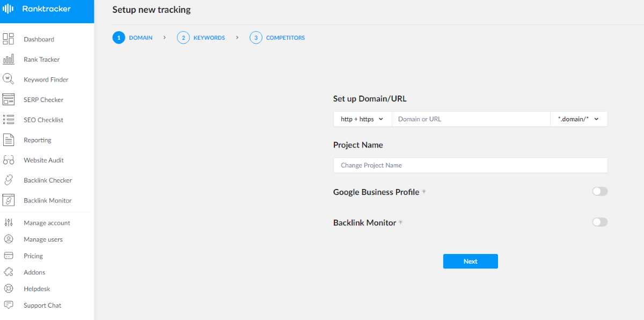The width and height of the screenshot is (644, 320).
Task: Click the info icon beside Google Business Profile
Action: [x=424, y=192]
